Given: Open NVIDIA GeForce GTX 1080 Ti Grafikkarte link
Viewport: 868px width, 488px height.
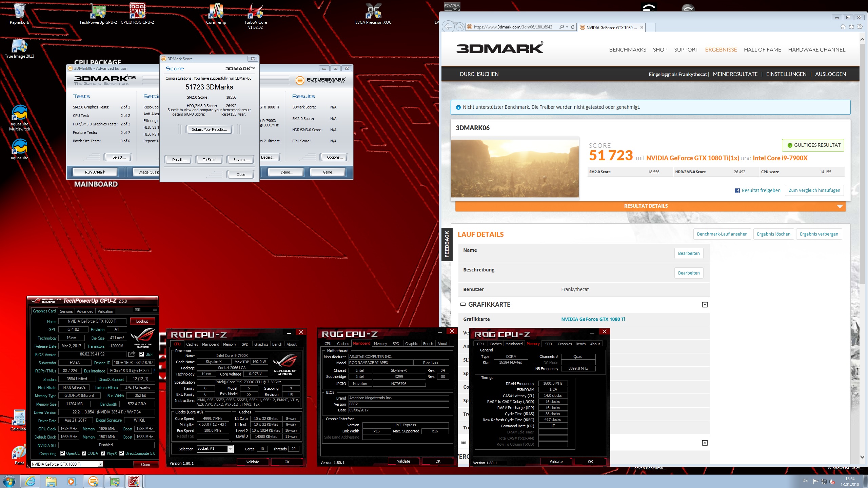Looking at the screenshot, I should 593,319.
